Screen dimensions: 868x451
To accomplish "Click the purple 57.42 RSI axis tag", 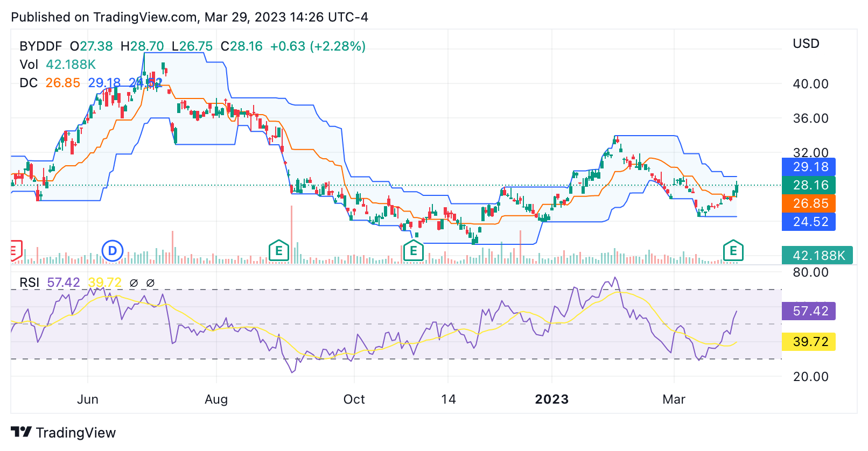I will (x=809, y=311).
